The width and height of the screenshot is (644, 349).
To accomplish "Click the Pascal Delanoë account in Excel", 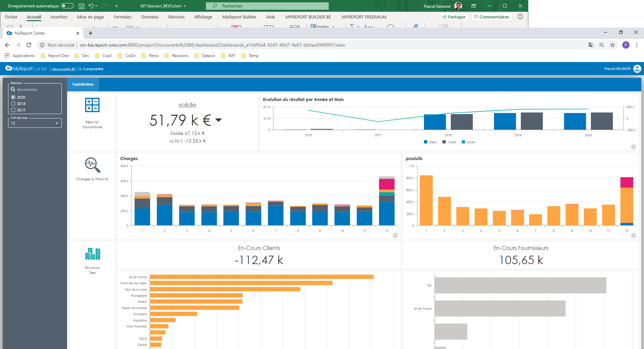I will (x=443, y=6).
